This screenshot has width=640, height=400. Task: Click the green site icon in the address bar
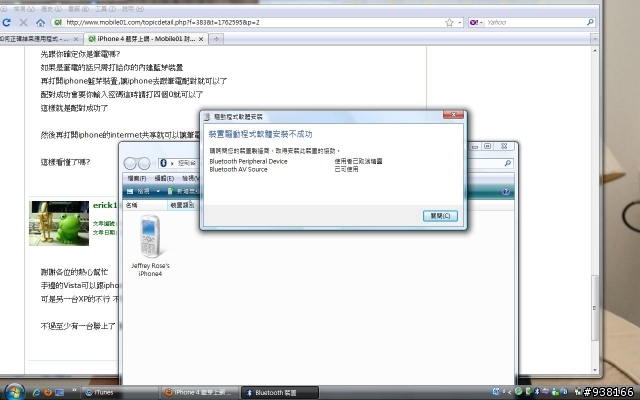tap(58, 22)
